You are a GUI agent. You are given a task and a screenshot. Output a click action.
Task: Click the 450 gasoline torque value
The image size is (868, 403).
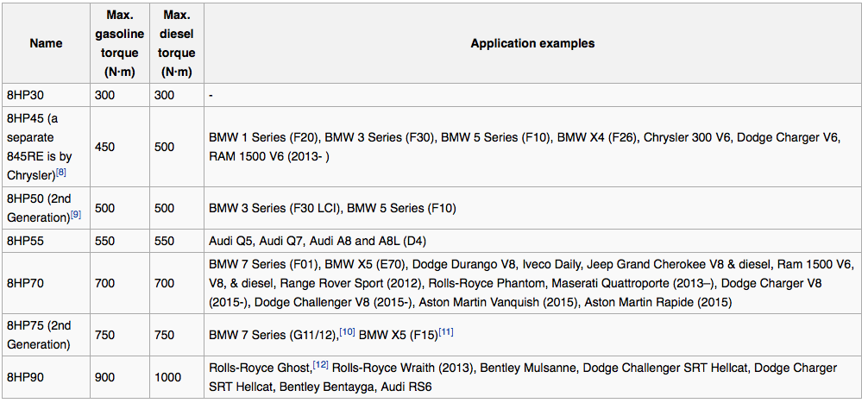(x=105, y=147)
